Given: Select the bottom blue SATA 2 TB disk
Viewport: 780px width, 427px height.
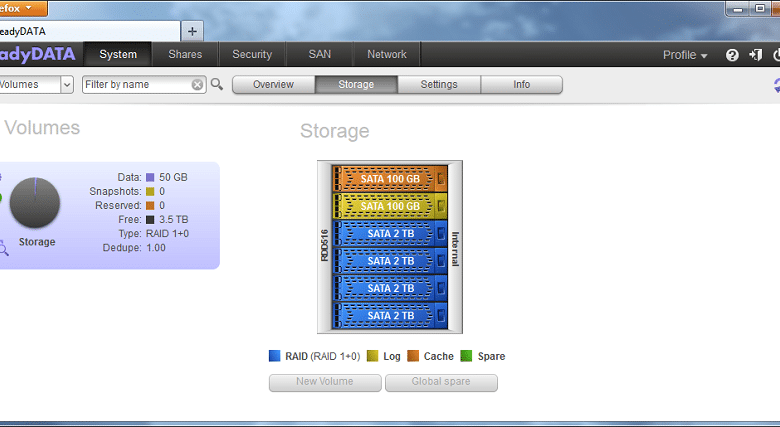Looking at the screenshot, I should (390, 316).
